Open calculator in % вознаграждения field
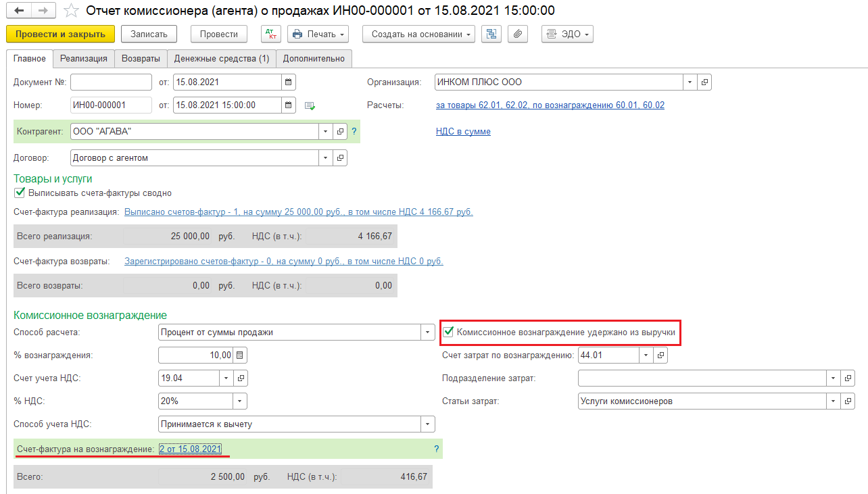 click(x=241, y=355)
